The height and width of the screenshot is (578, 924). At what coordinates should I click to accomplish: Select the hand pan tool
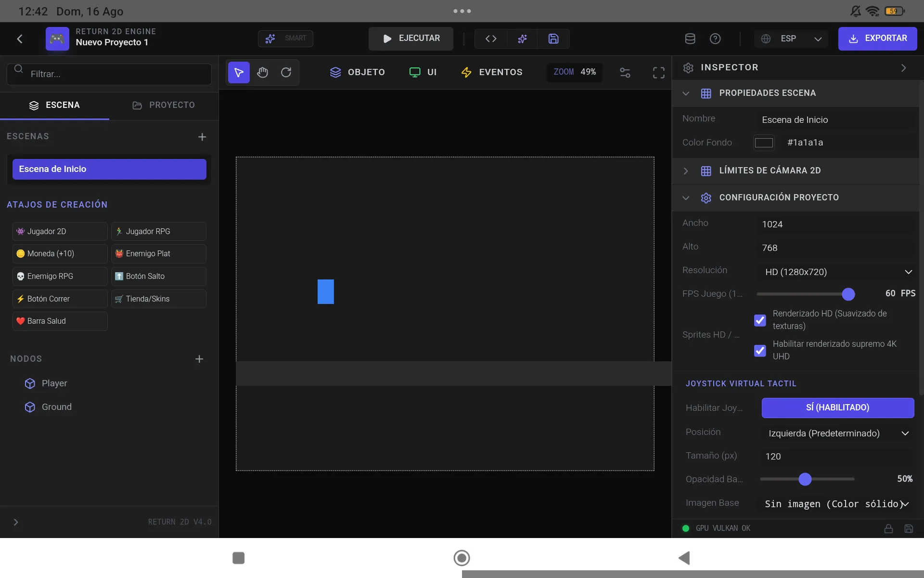[x=262, y=72]
